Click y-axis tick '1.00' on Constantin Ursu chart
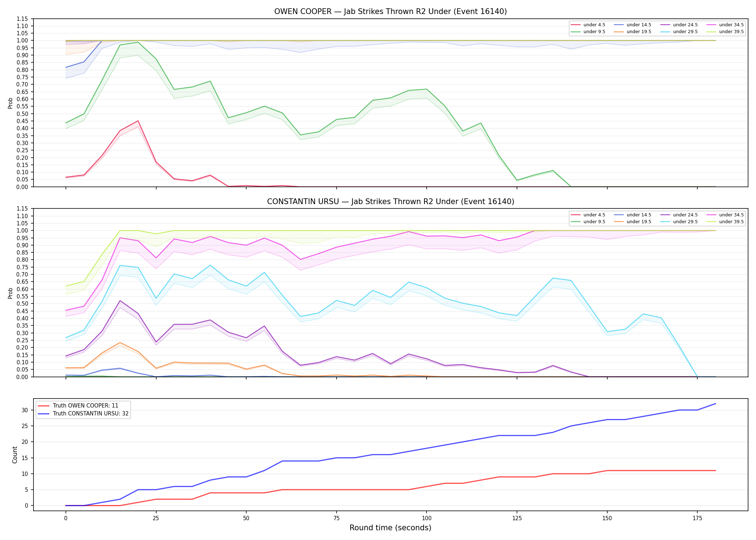This screenshot has height=540, width=756. [x=22, y=231]
